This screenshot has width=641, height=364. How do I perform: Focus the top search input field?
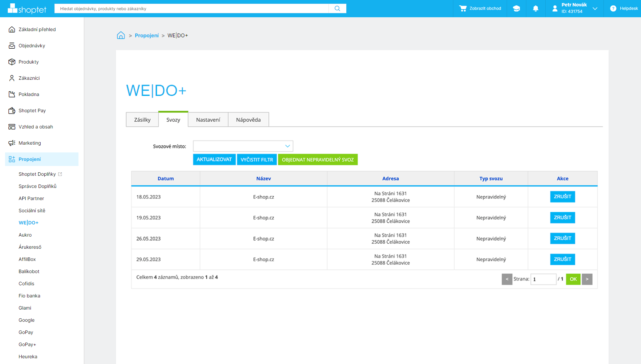[x=191, y=8]
